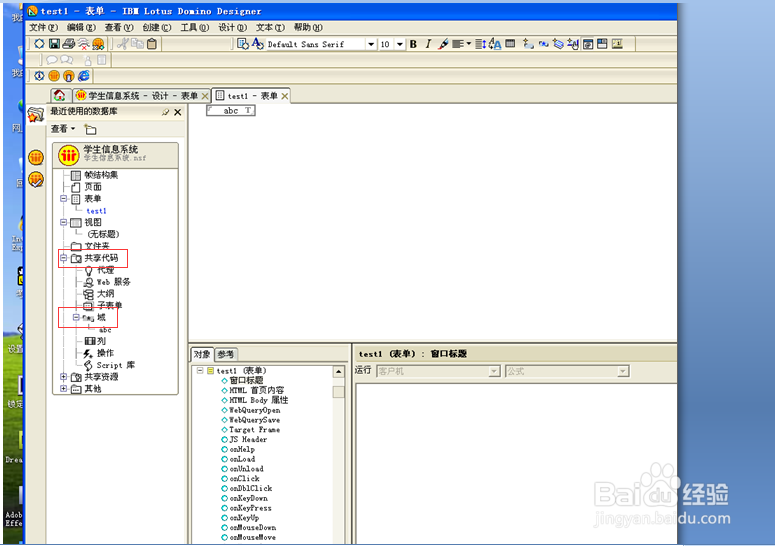
Task: Open the 文件 menu
Action: [x=43, y=27]
